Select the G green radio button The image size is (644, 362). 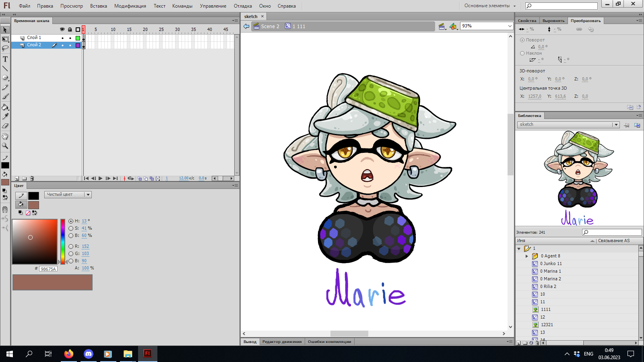[x=71, y=254]
